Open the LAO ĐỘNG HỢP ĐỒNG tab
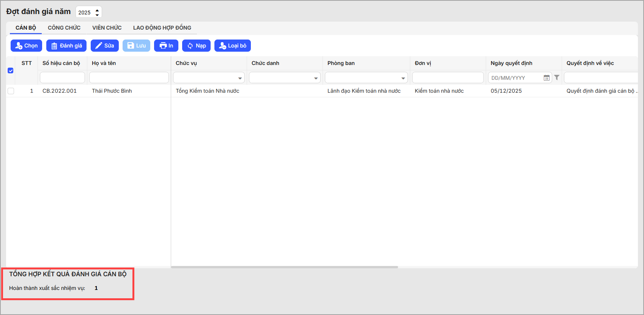The image size is (644, 315). tap(162, 28)
